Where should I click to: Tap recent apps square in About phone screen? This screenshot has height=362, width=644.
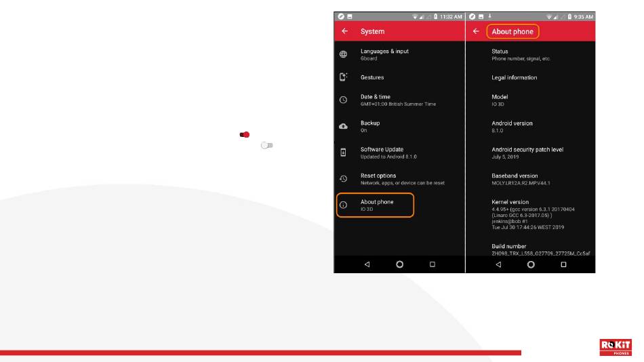pyautogui.click(x=563, y=264)
